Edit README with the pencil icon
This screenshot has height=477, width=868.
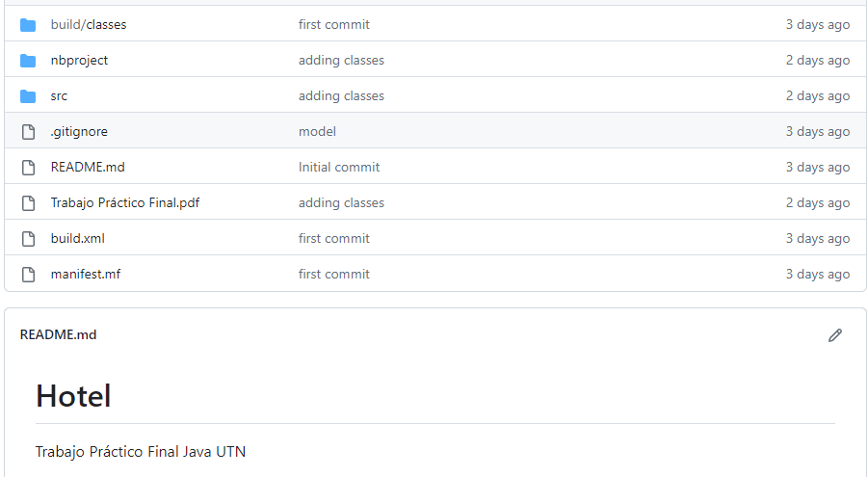[x=835, y=335]
